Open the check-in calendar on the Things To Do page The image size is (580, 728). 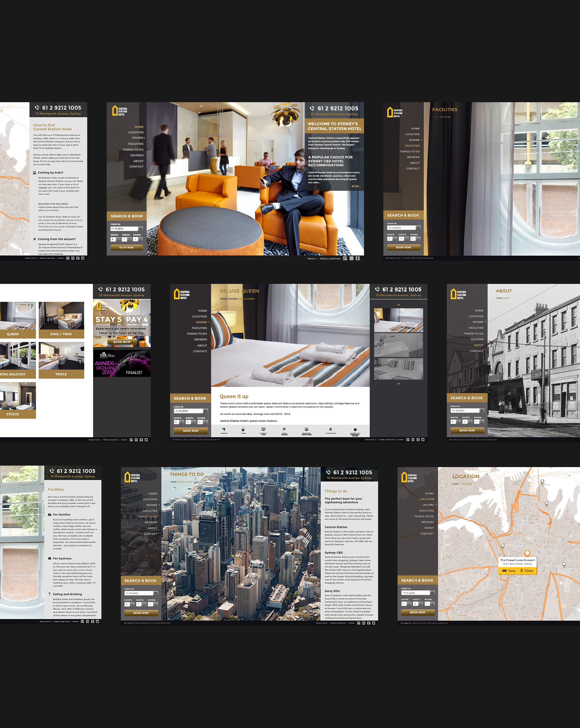pos(156,593)
